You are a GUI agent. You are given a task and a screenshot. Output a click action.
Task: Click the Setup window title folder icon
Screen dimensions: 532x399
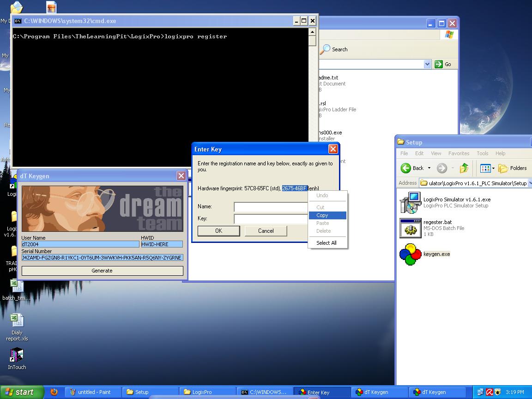(401, 142)
